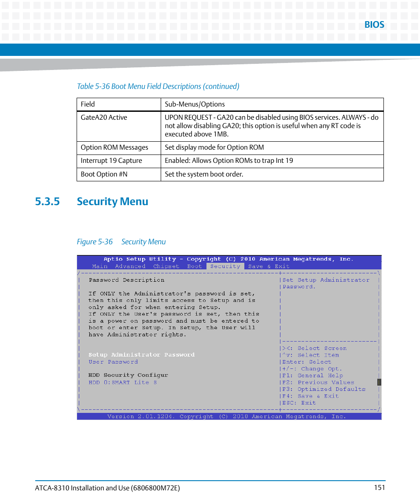Open the Save & Exit tab
The height and width of the screenshot is (504, 420).
pyautogui.click(x=269, y=266)
